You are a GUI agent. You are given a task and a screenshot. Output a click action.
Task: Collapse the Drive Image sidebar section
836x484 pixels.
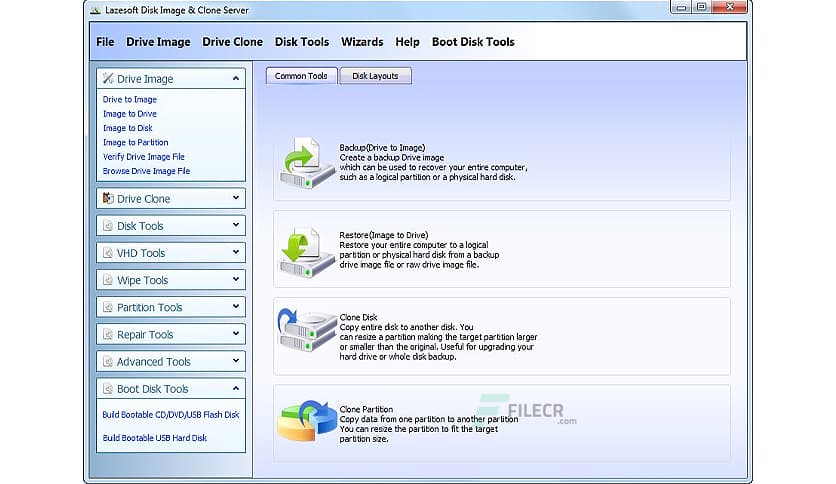coord(236,78)
